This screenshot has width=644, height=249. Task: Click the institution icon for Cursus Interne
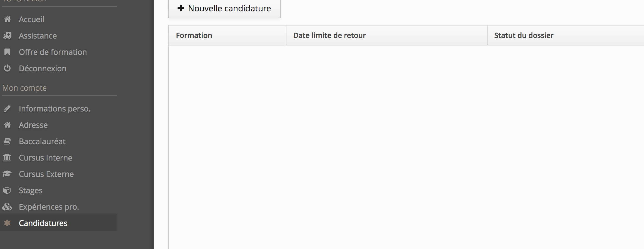coord(7,157)
